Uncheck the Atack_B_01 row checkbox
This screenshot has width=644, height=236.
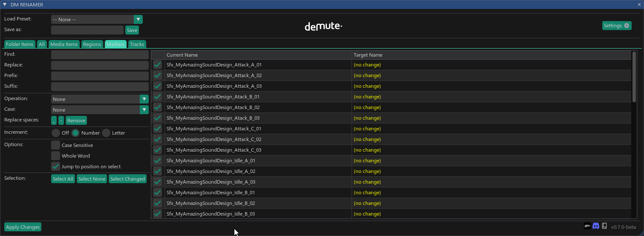158,97
